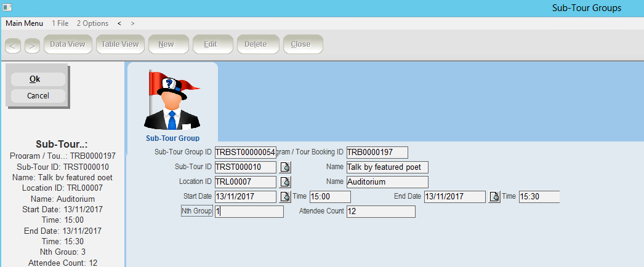The width and height of the screenshot is (644, 267).
Task: Open the Main Menu
Action: click(x=25, y=23)
